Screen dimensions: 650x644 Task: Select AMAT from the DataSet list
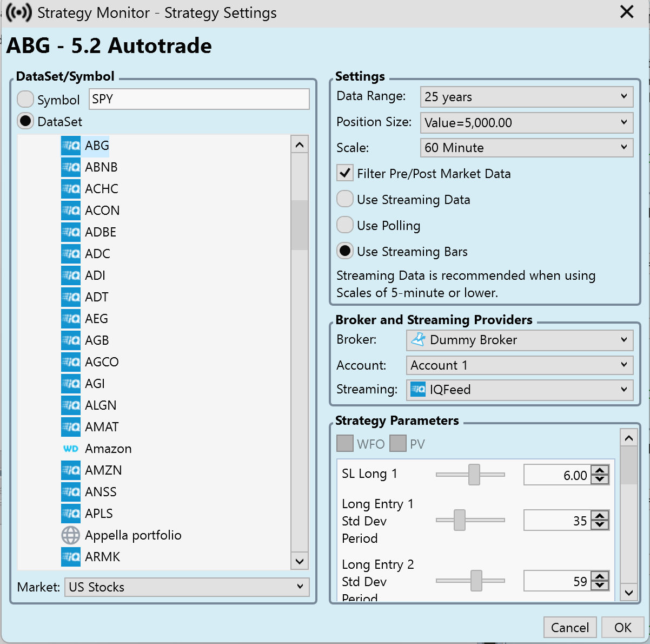[102, 427]
